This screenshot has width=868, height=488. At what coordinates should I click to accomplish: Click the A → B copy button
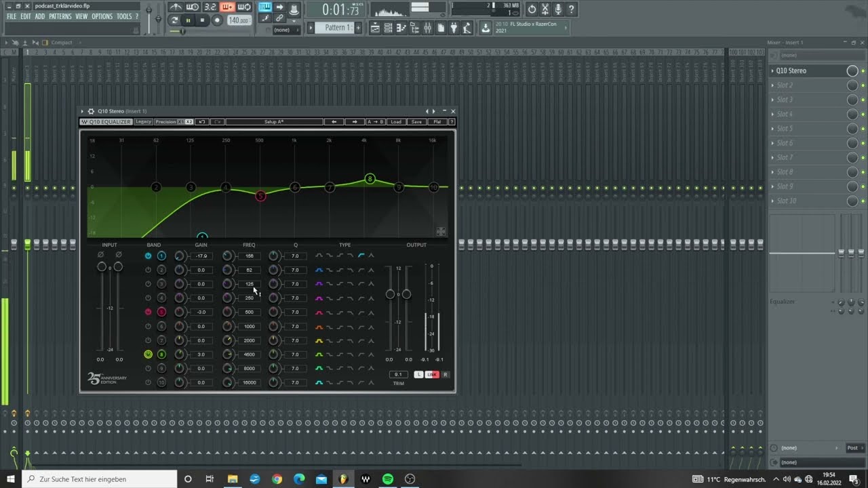pos(376,122)
